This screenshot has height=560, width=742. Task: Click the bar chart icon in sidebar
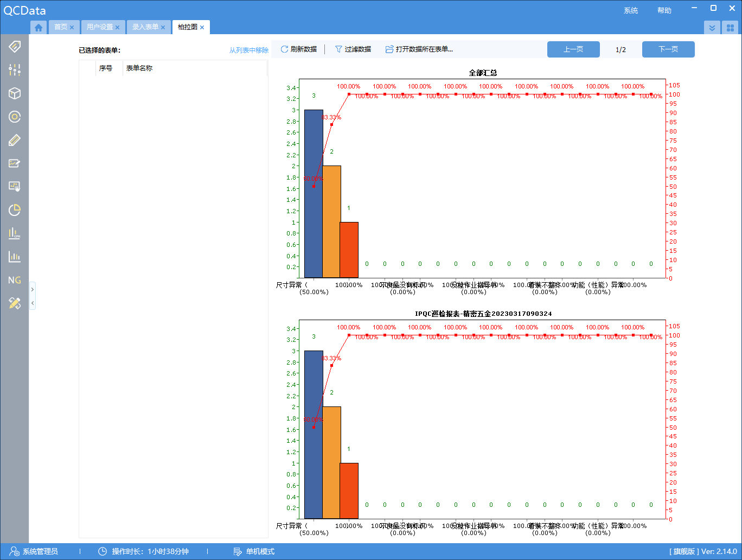click(15, 257)
